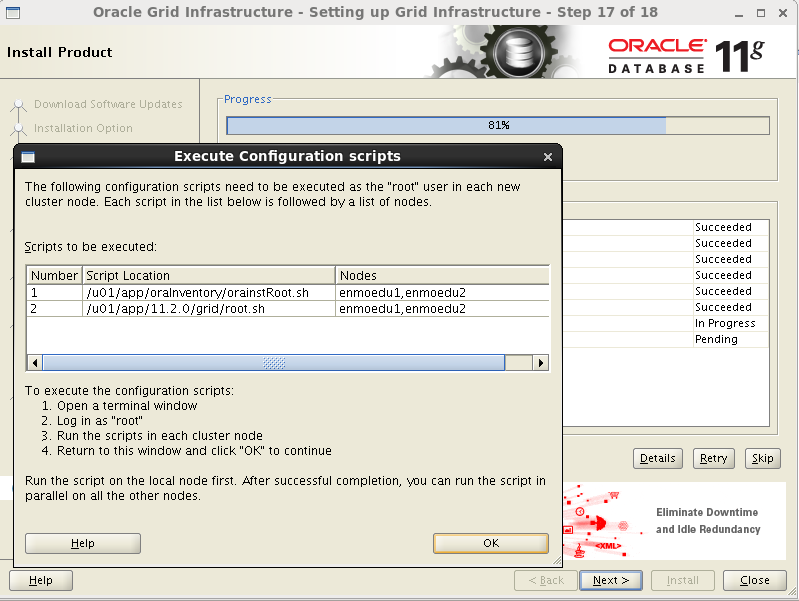Viewport: 799px width, 601px height.
Task: Click number 2 cell in scripts table
Action: pos(54,309)
